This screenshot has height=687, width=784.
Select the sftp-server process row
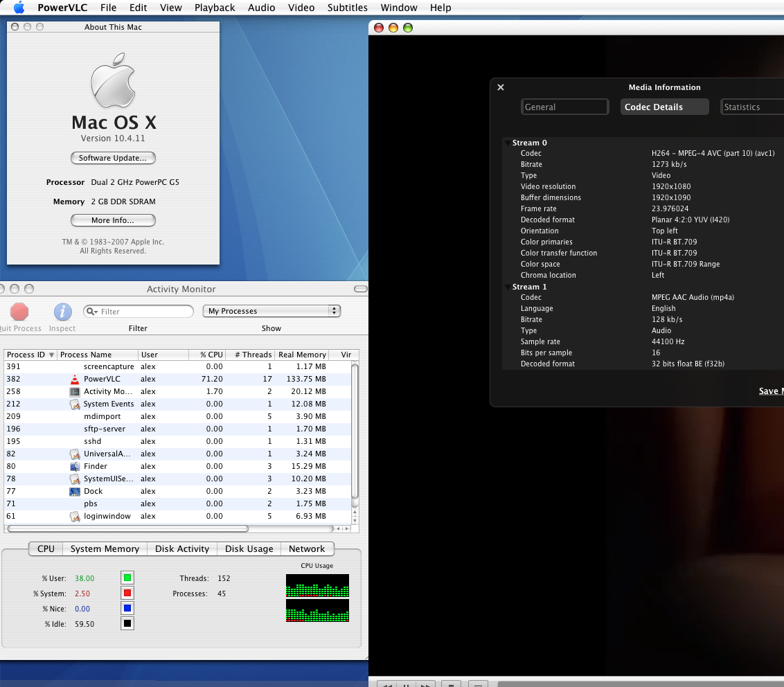point(177,429)
